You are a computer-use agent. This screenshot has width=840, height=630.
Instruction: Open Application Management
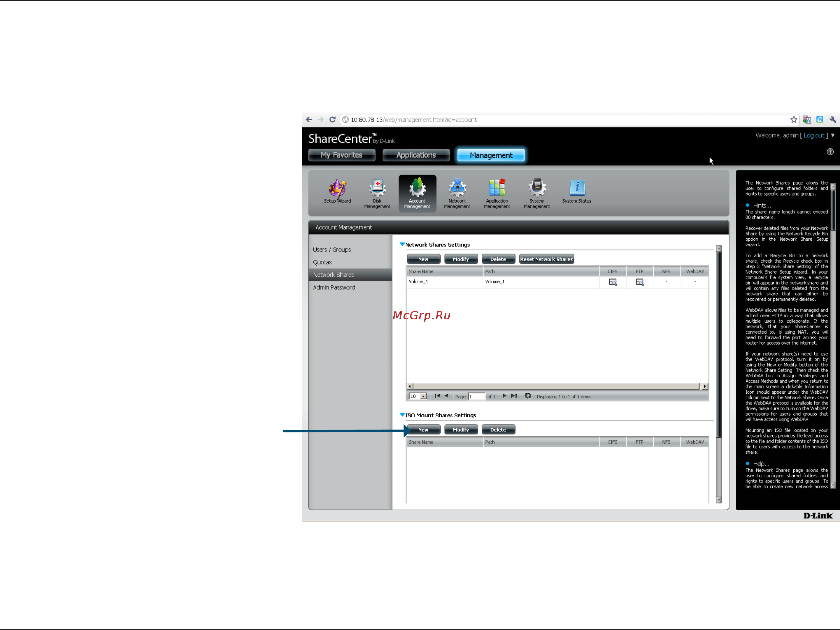tap(497, 193)
